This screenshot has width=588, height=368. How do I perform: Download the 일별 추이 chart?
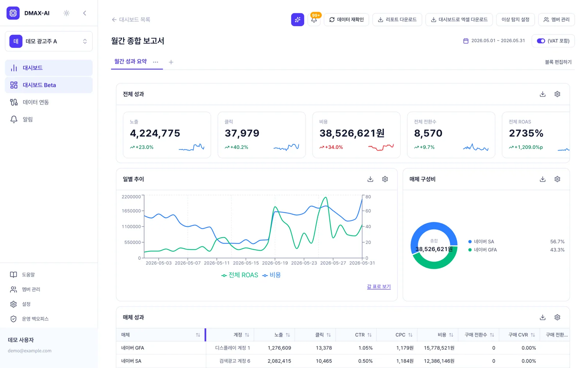tap(370, 179)
